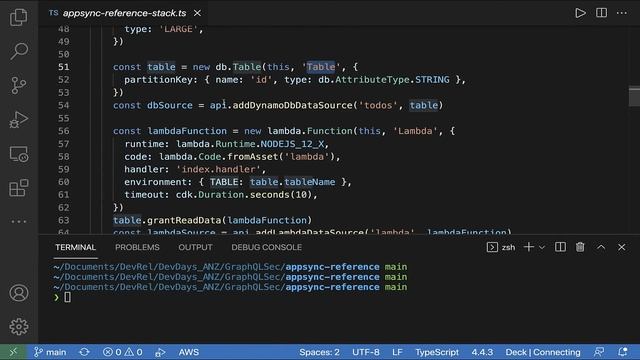Create a new terminal with plus icon
This screenshot has width=640, height=360.
[x=529, y=247]
